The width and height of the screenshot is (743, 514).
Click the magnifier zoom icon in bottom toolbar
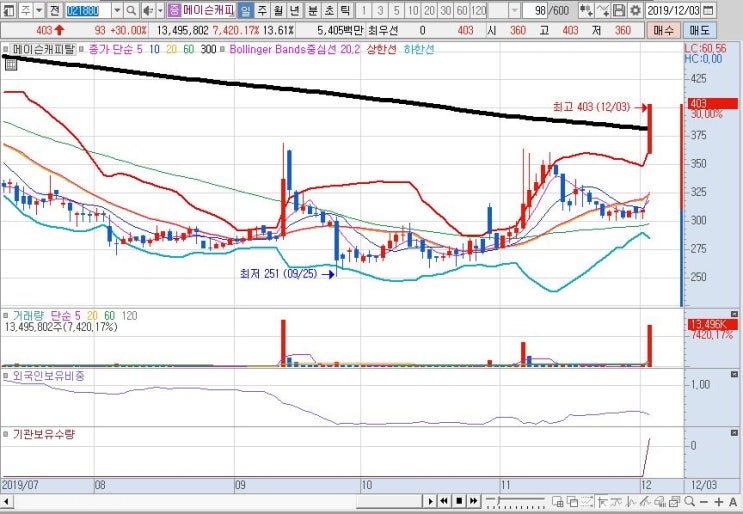coord(689,501)
